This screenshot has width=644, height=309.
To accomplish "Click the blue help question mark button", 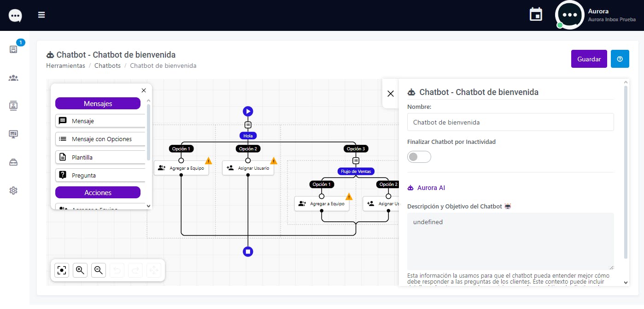I will point(620,59).
